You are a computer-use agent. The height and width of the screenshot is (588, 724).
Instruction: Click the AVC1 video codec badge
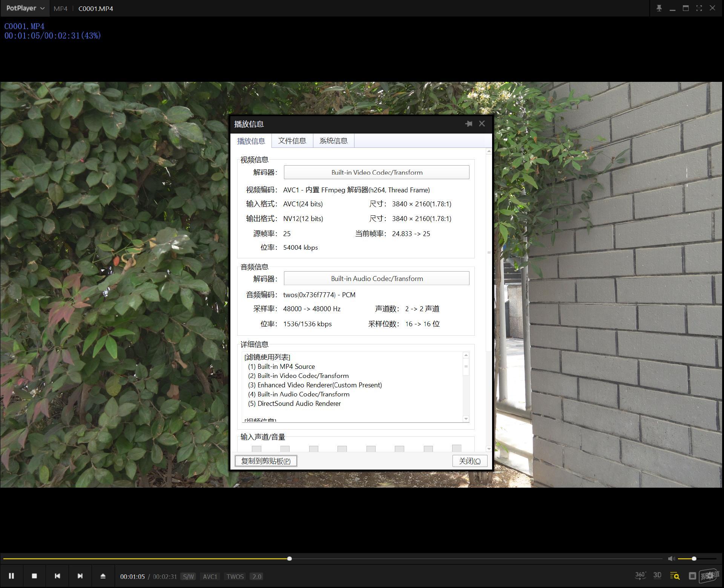click(x=210, y=576)
